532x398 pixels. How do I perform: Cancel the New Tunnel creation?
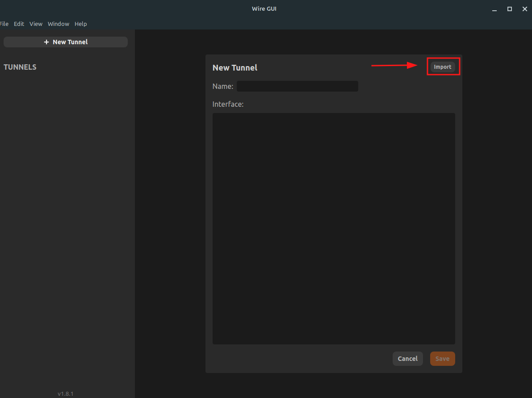point(407,358)
